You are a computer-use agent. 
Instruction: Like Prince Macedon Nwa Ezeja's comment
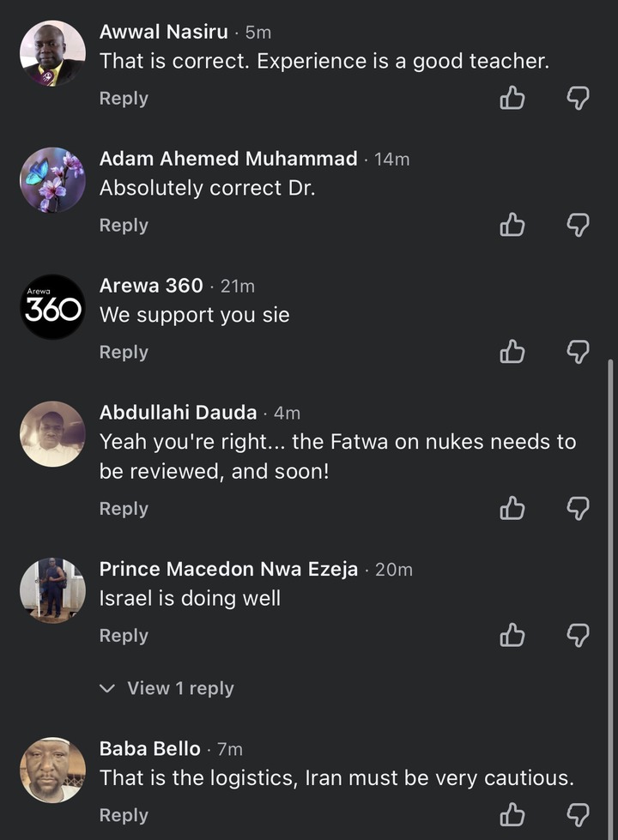pyautogui.click(x=512, y=636)
